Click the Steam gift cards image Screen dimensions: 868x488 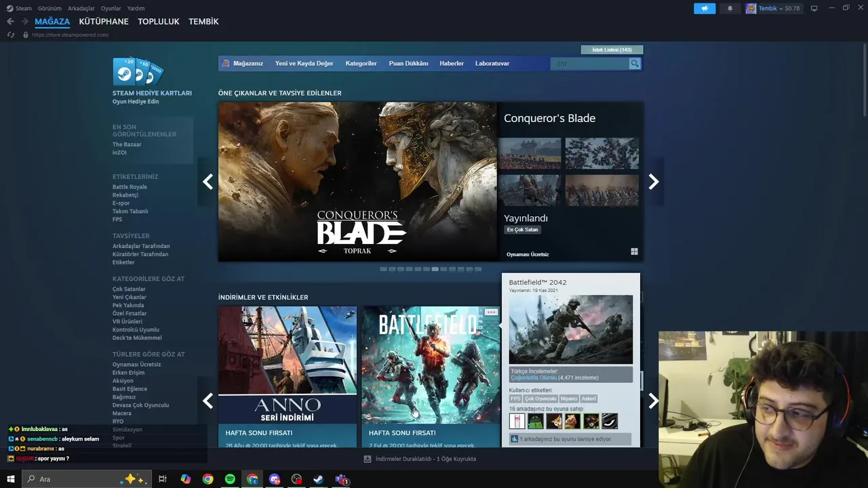coord(138,72)
